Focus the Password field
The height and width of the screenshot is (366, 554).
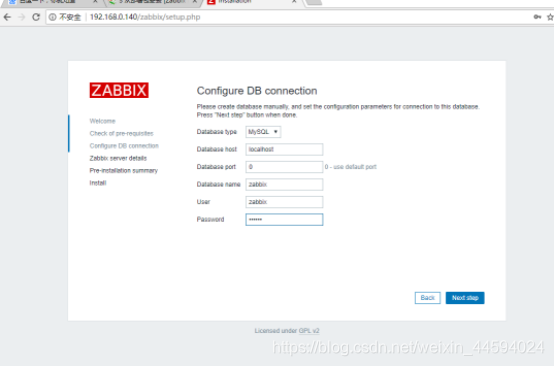284,219
